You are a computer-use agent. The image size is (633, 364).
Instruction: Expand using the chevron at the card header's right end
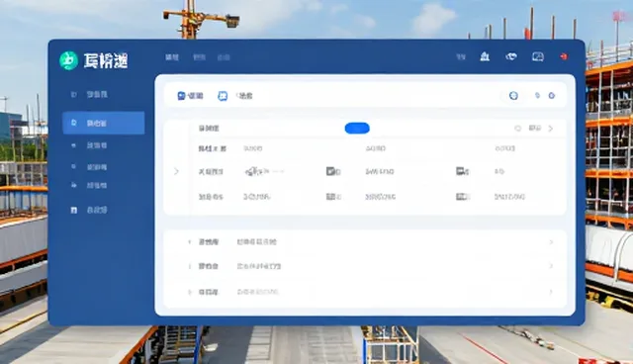pos(551,129)
